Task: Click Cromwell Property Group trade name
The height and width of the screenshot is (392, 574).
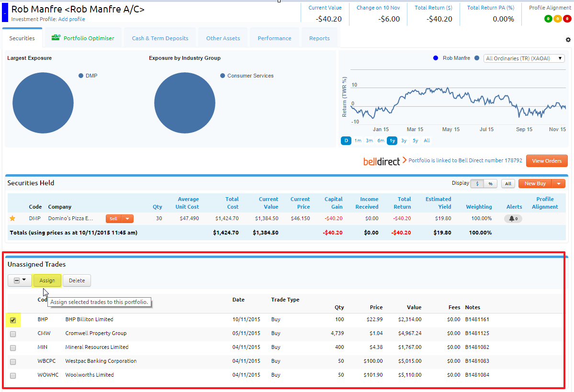Action: click(x=96, y=334)
